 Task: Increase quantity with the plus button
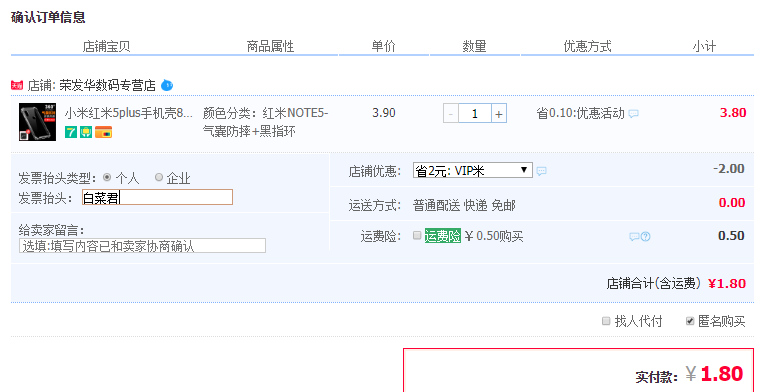(499, 113)
